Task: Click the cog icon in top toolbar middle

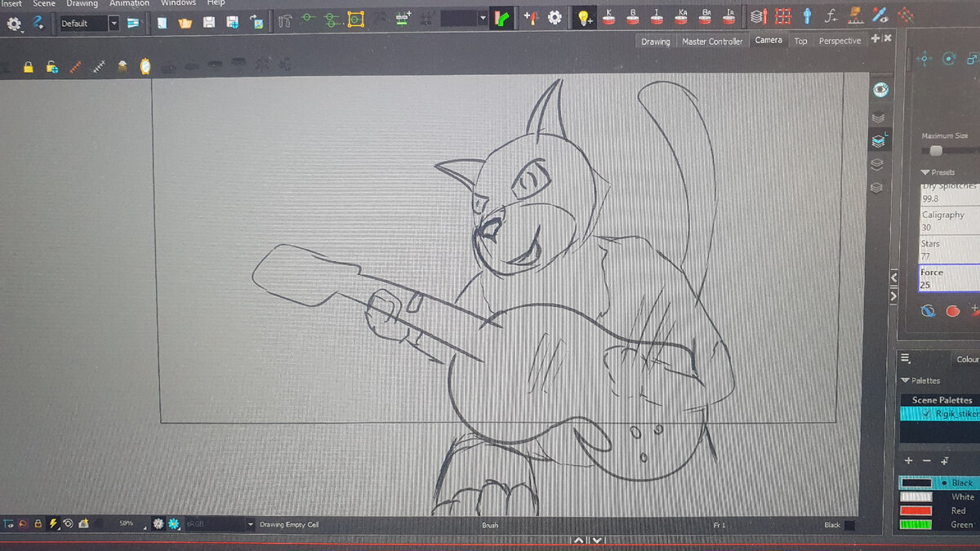Action: click(555, 17)
